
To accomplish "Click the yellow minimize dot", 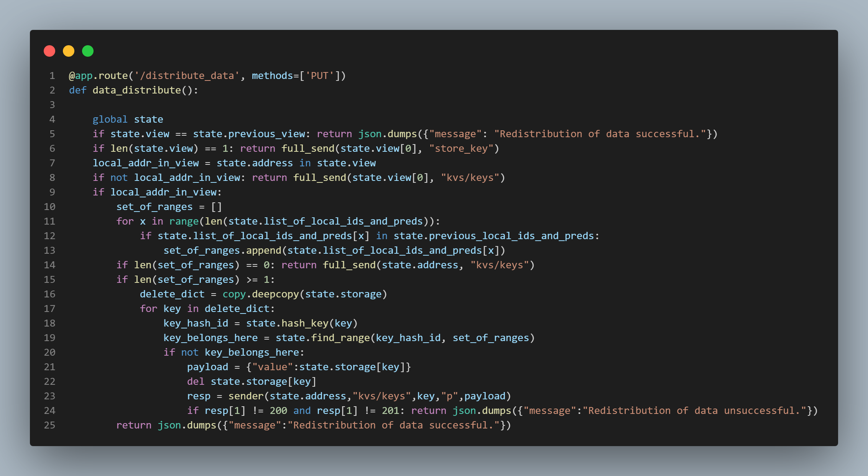I will [69, 51].
